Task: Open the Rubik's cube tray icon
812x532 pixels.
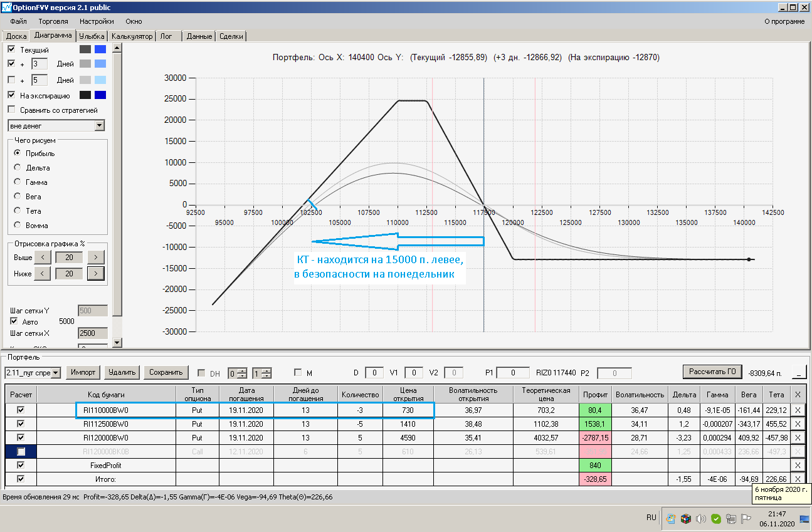Action: pyautogui.click(x=686, y=518)
